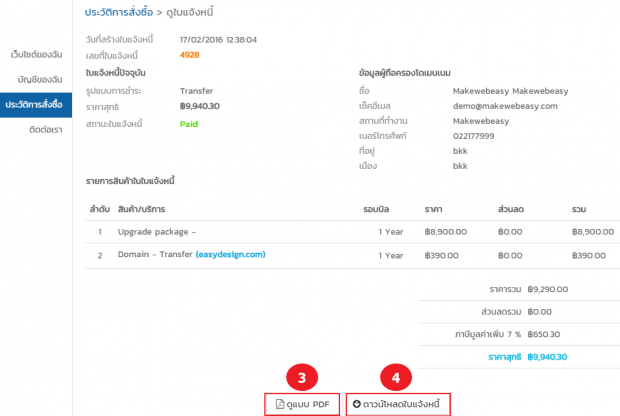Select the highlighted ประวัติการสั่งซื้อ sidebar item
This screenshot has height=416, width=620.
(35, 104)
